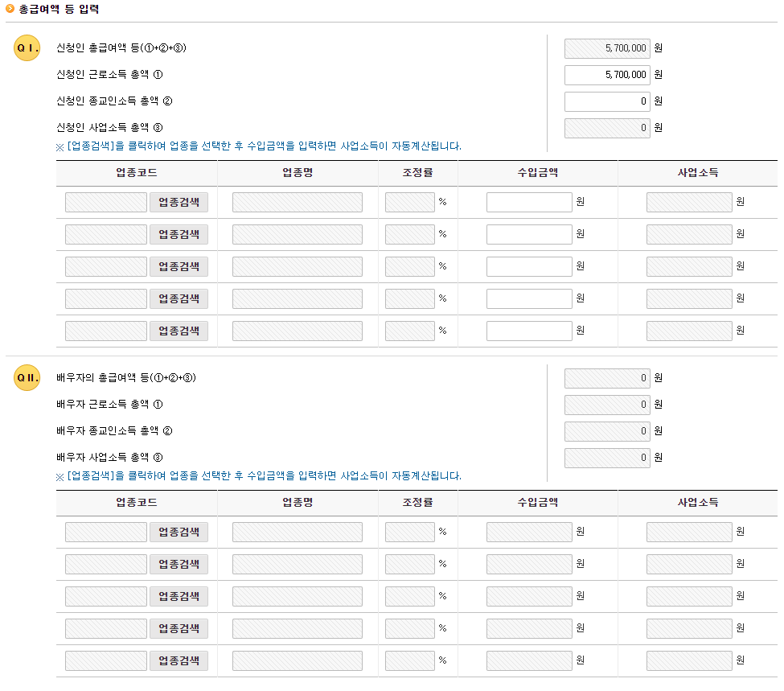Click 조정률 field in applicant's first row

tap(410, 202)
